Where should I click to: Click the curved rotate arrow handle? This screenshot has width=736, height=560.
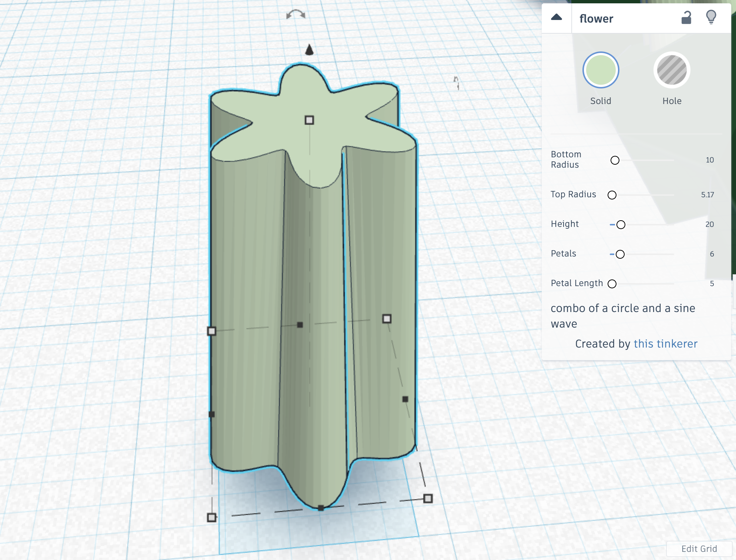click(x=296, y=15)
